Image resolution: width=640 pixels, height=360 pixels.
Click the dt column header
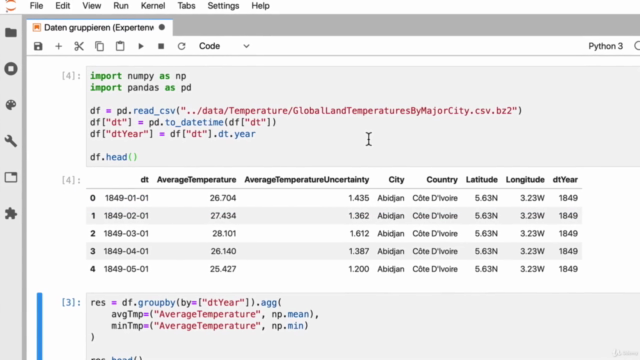point(144,180)
